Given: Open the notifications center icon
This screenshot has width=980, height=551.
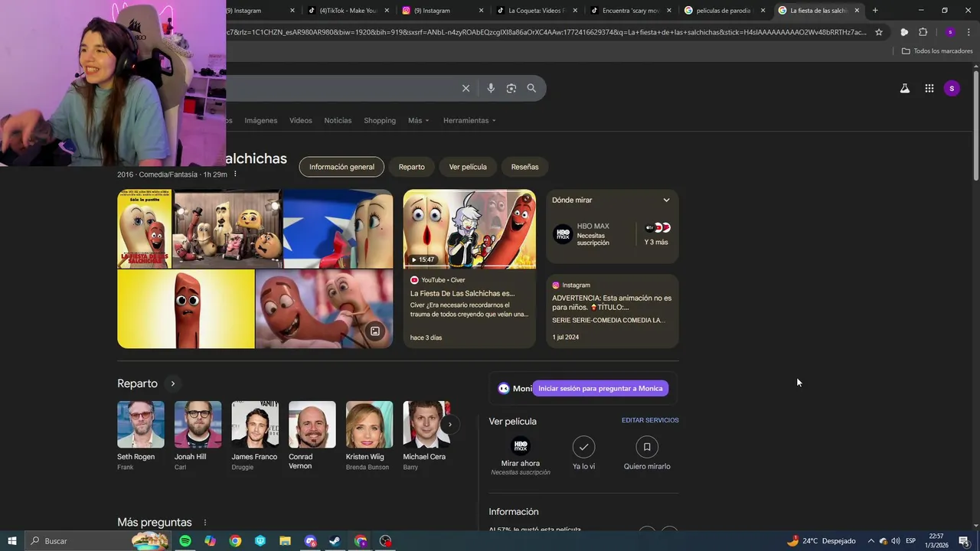Looking at the screenshot, I should click(964, 541).
